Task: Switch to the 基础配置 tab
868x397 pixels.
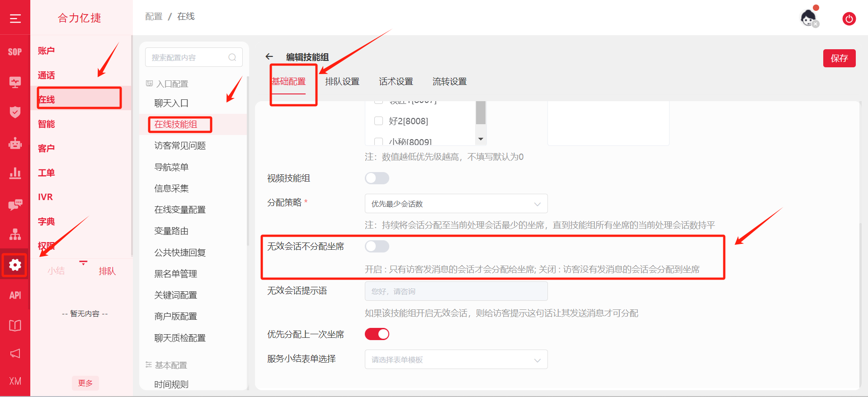Action: [x=288, y=81]
